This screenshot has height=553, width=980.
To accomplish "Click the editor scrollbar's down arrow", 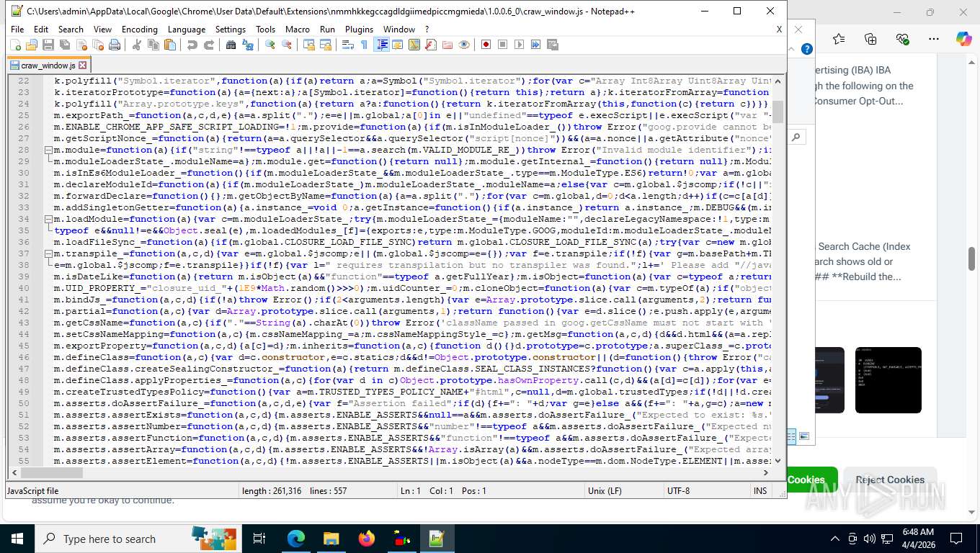I will pos(778,461).
